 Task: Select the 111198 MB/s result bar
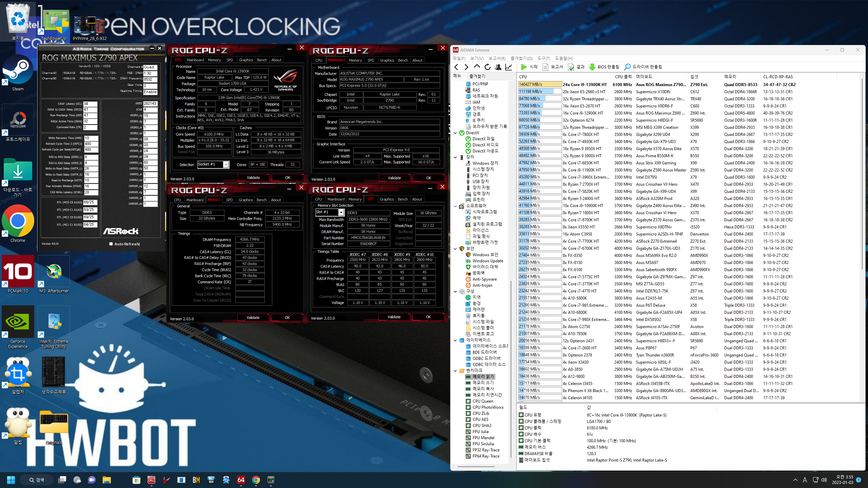coord(540,91)
